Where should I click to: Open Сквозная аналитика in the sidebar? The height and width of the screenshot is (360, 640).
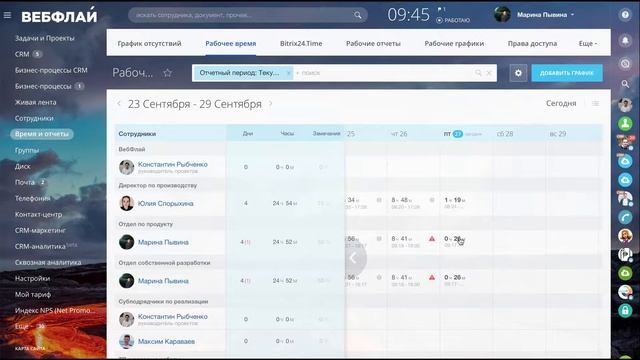click(48, 262)
